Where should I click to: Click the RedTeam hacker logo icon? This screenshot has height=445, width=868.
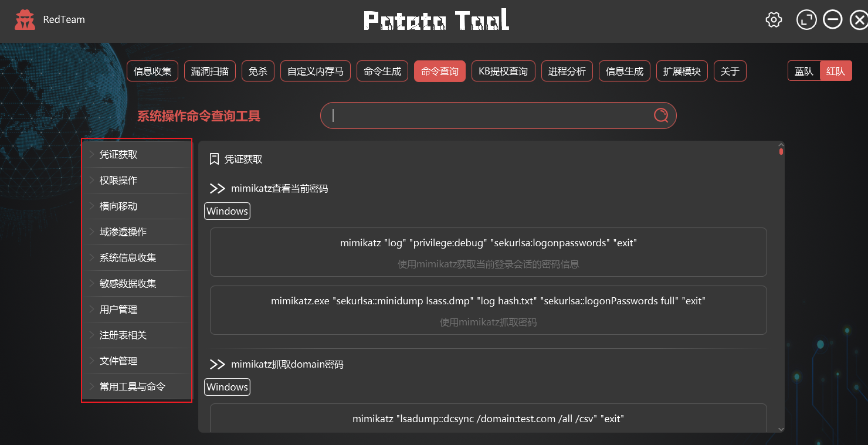pos(25,19)
